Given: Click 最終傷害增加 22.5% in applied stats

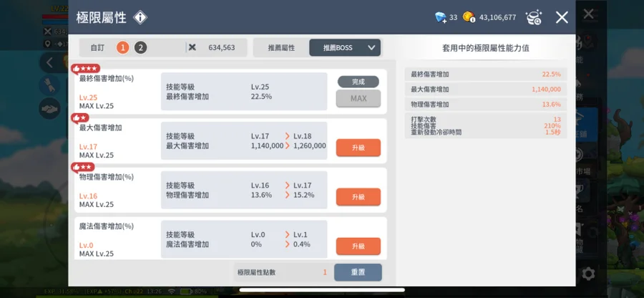Looking at the screenshot, I should pyautogui.click(x=485, y=74).
